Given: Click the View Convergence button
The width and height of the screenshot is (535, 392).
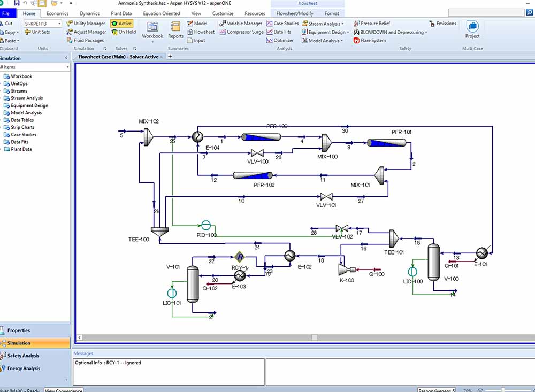Looking at the screenshot, I should [64, 390].
